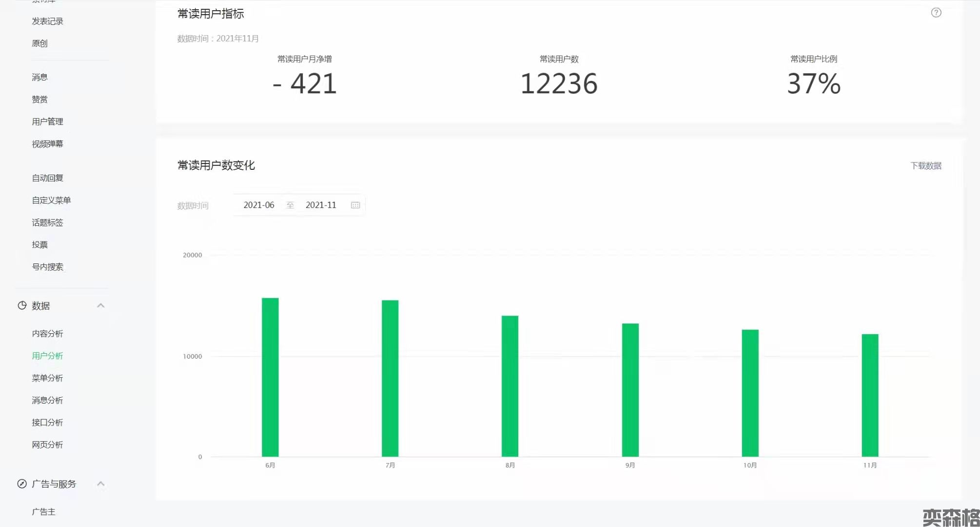The width and height of the screenshot is (980, 527).
Task: Collapse the 数据 section chevron
Action: [x=101, y=305]
